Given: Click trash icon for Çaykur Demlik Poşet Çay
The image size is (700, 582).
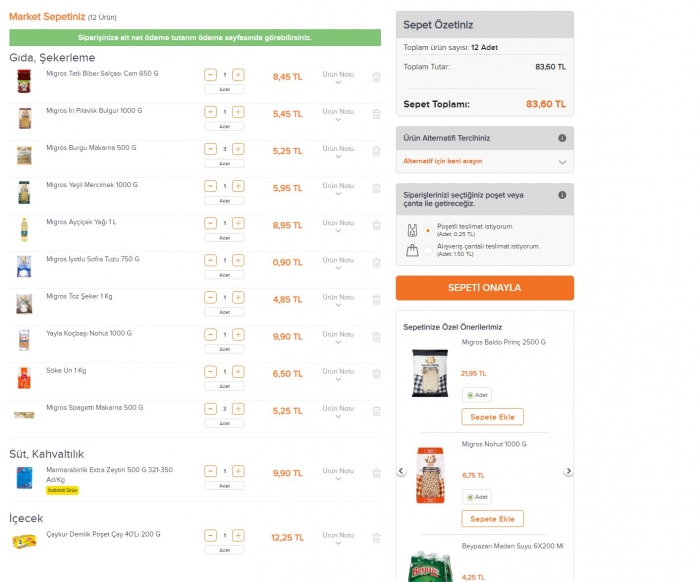Looking at the screenshot, I should 376,538.
